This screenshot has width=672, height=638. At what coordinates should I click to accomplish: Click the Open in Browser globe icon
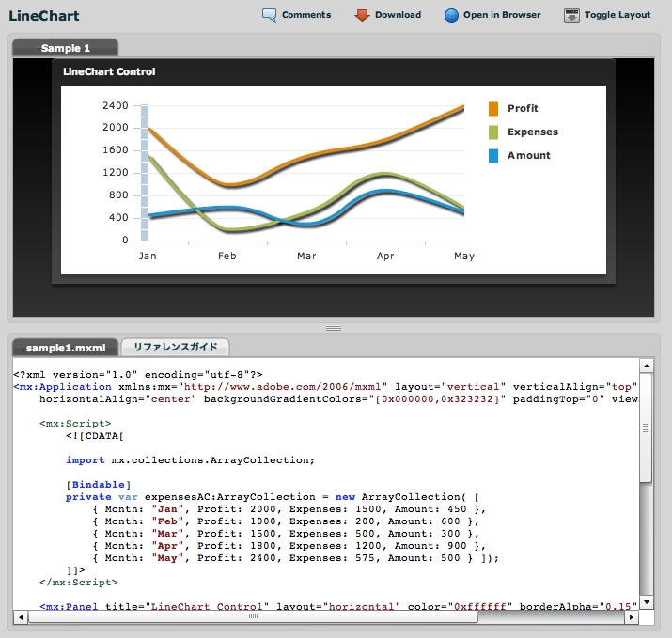(x=451, y=15)
